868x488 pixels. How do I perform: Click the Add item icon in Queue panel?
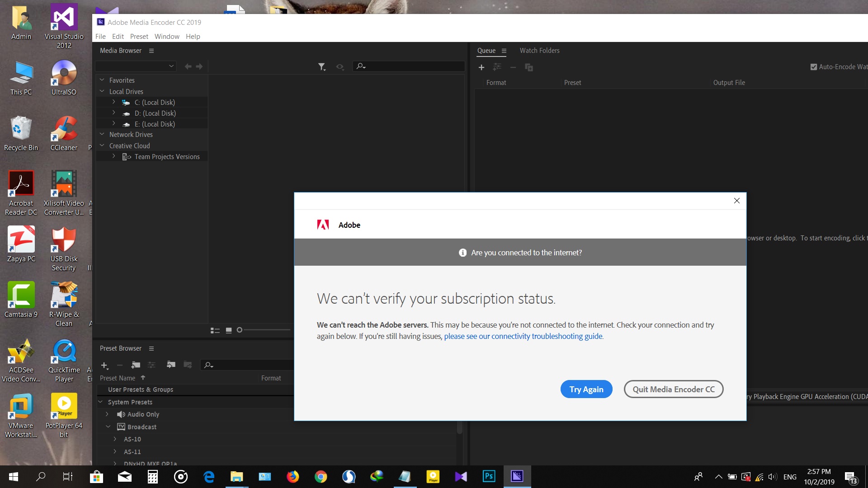[481, 67]
